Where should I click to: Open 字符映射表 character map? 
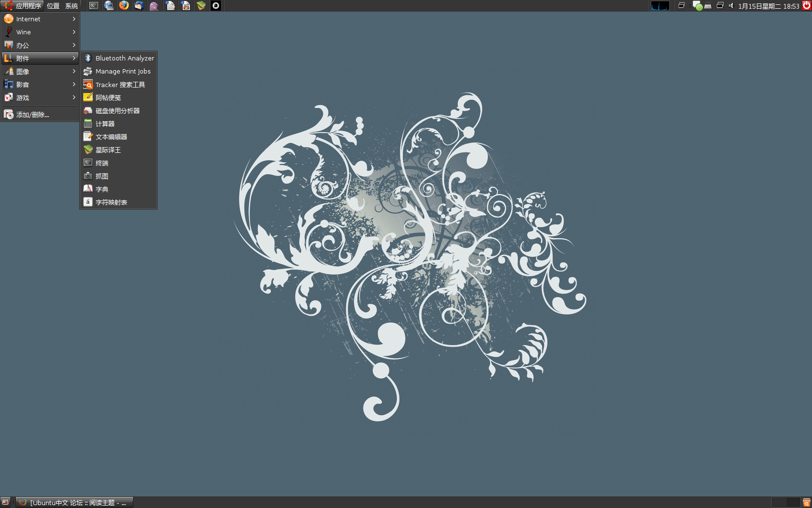coord(118,202)
